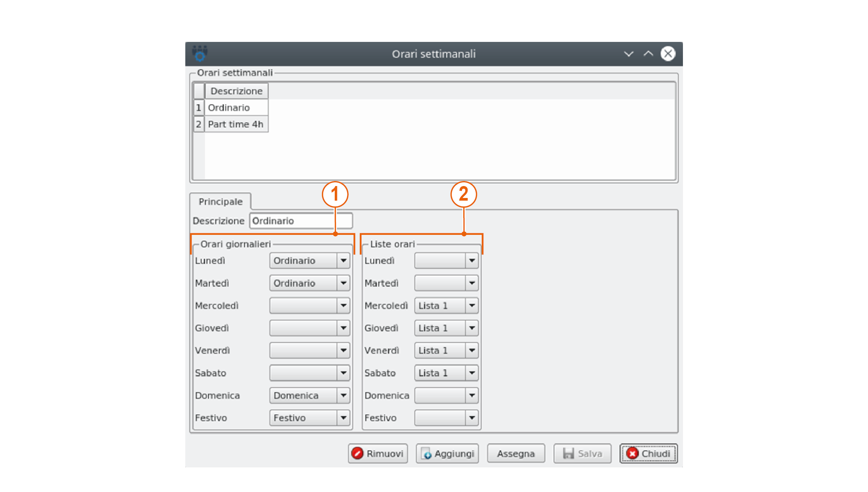
Task: Click the Descrizione text field
Action: coord(300,221)
